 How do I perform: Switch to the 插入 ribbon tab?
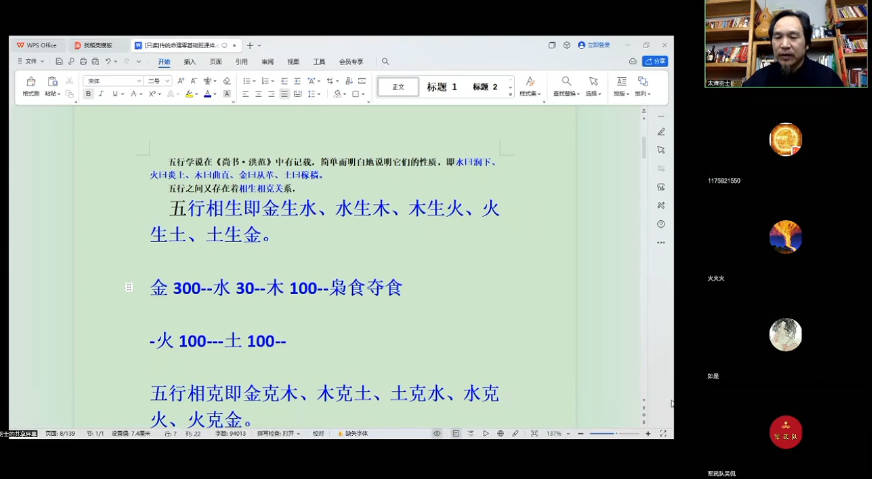189,61
